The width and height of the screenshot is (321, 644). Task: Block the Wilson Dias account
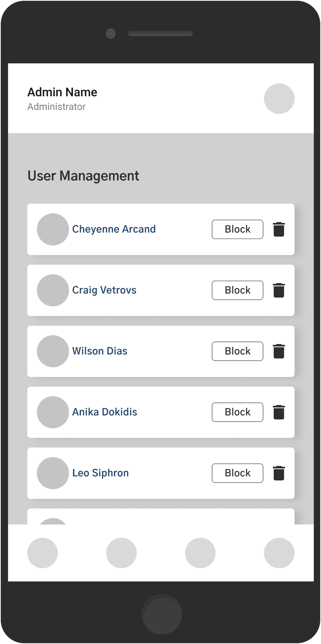coord(237,351)
